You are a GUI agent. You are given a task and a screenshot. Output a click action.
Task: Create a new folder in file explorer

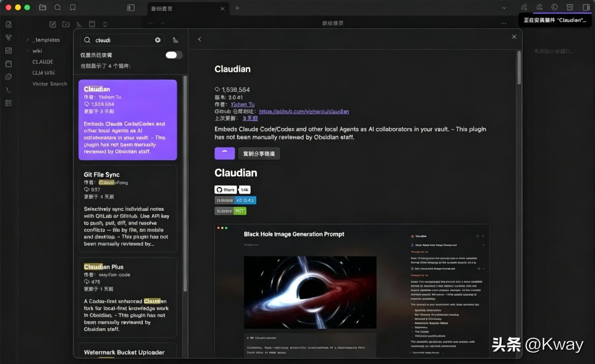(x=66, y=24)
